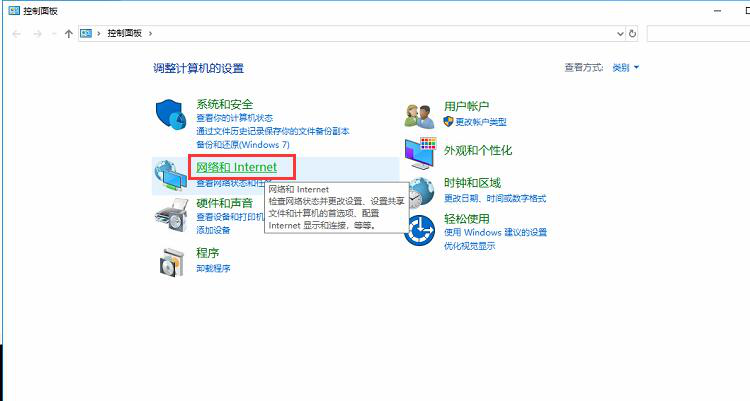Viewport: 750px width, 401px height.
Task: Click 控制面板 in the address breadcrumb
Action: click(124, 33)
